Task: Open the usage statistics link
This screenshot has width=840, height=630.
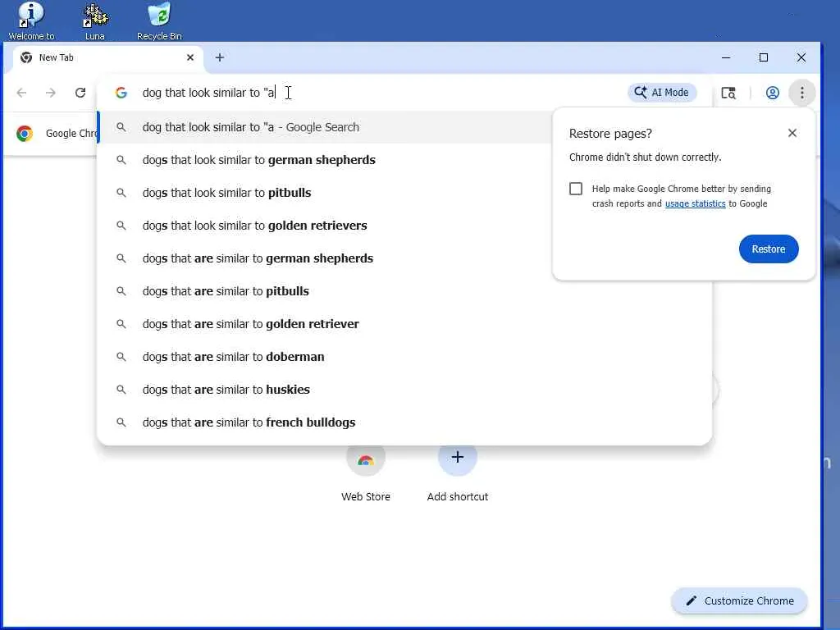Action: coord(695,203)
